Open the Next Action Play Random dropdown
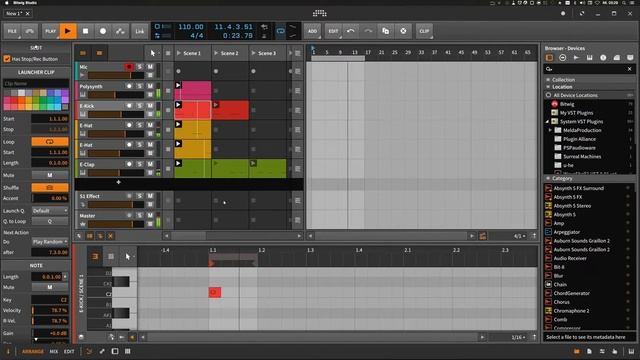640x360 pixels. (x=50, y=242)
